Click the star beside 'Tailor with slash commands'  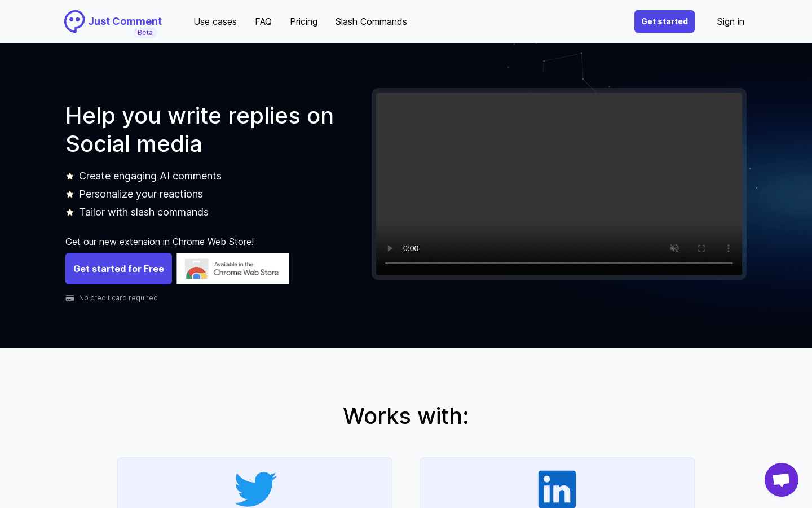(x=70, y=212)
